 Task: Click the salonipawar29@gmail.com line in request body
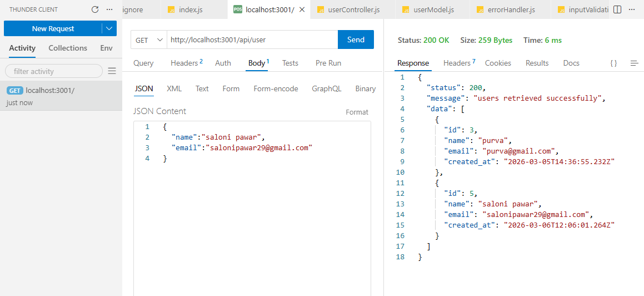(x=242, y=147)
